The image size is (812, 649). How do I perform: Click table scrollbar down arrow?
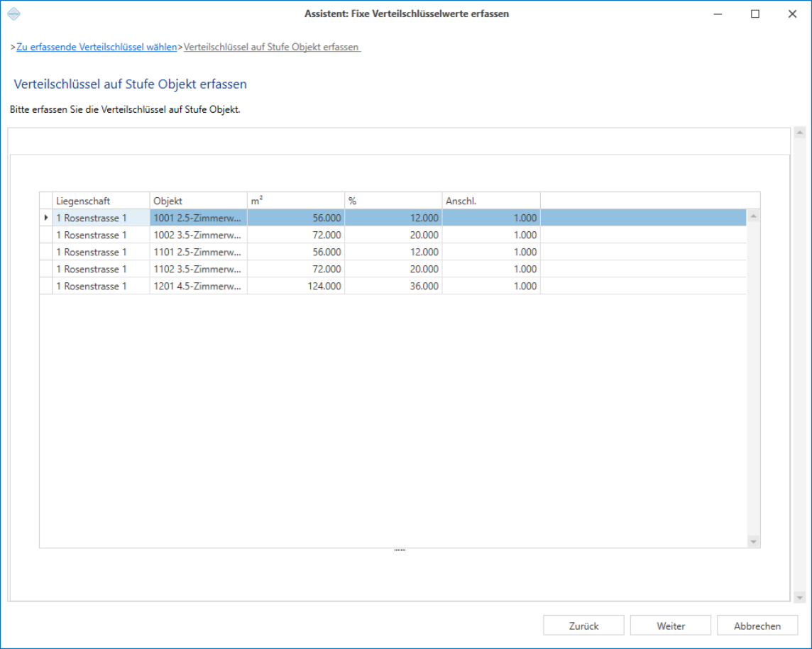point(754,541)
